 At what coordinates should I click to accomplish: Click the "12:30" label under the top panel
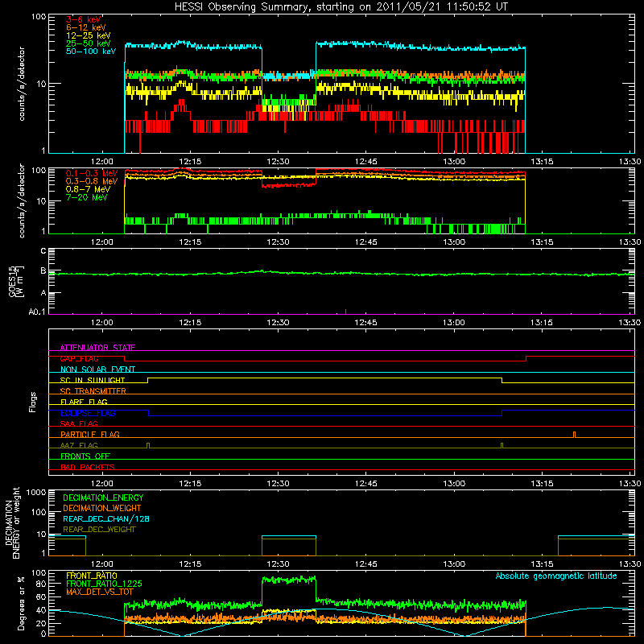pyautogui.click(x=278, y=162)
